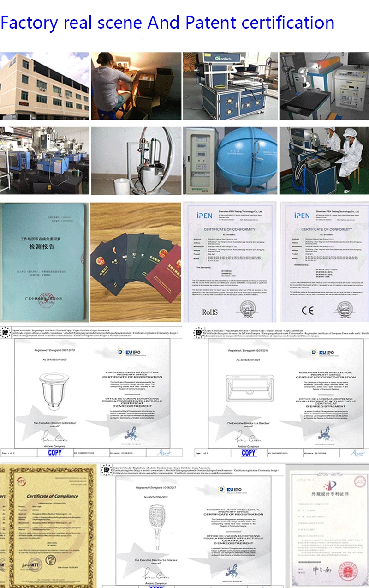Click the Europe map emblem on lamp shade certificate
The image size is (369, 588).
(x=132, y=433)
